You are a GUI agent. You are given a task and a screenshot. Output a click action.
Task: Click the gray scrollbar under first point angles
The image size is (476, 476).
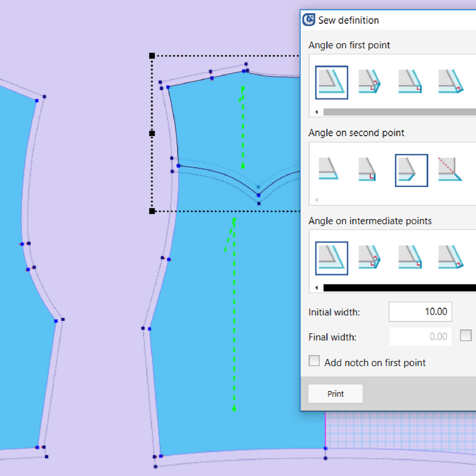[399, 112]
